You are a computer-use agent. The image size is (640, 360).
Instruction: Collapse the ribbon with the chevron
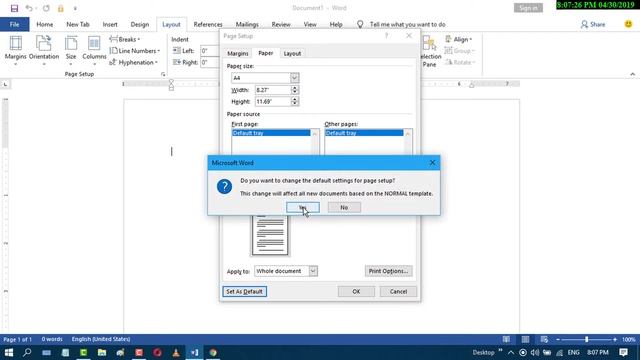point(633,74)
